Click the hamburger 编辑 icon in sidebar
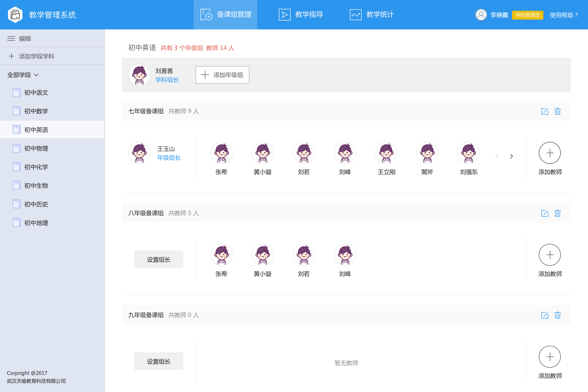Screen dimensions: 588x392 (11, 38)
